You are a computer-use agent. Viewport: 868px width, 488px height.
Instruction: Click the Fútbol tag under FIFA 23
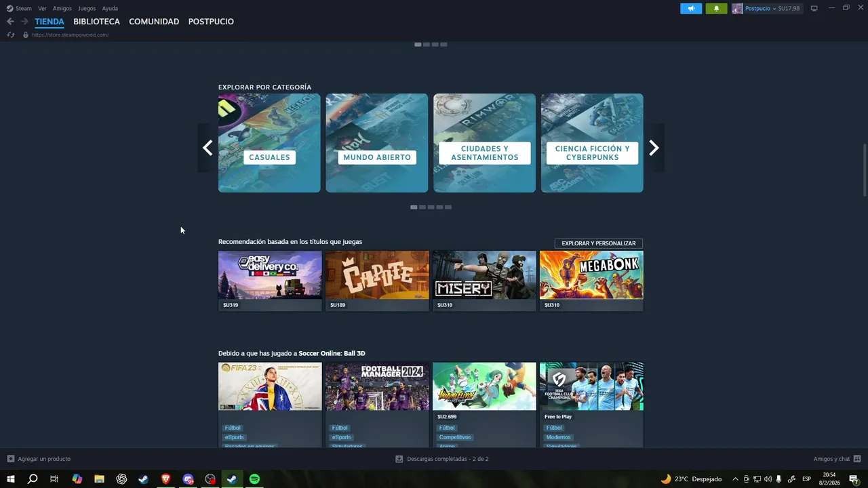coord(233,428)
